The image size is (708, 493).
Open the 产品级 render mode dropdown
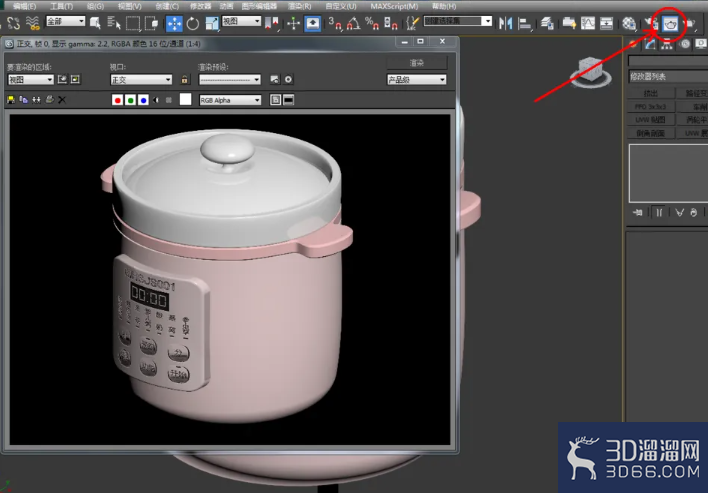[417, 79]
